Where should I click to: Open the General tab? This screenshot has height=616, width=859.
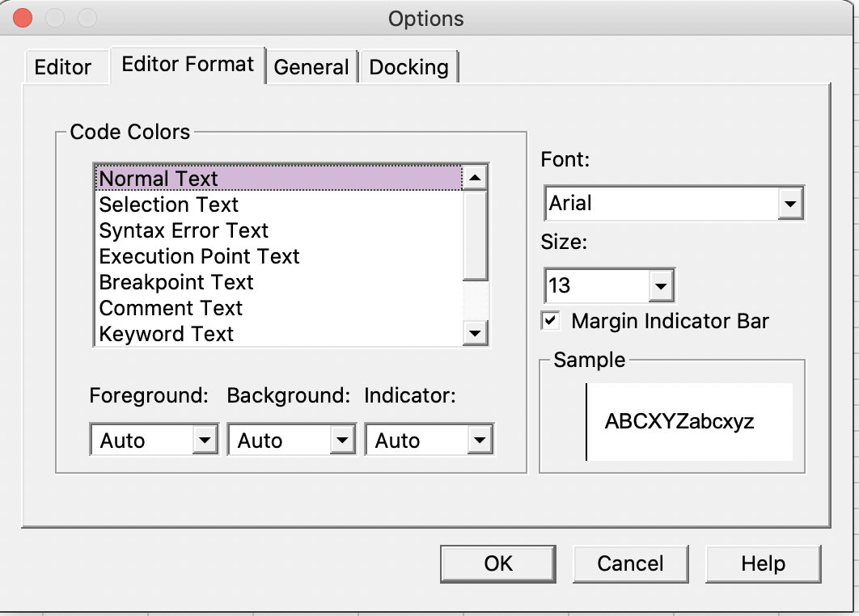(x=311, y=67)
